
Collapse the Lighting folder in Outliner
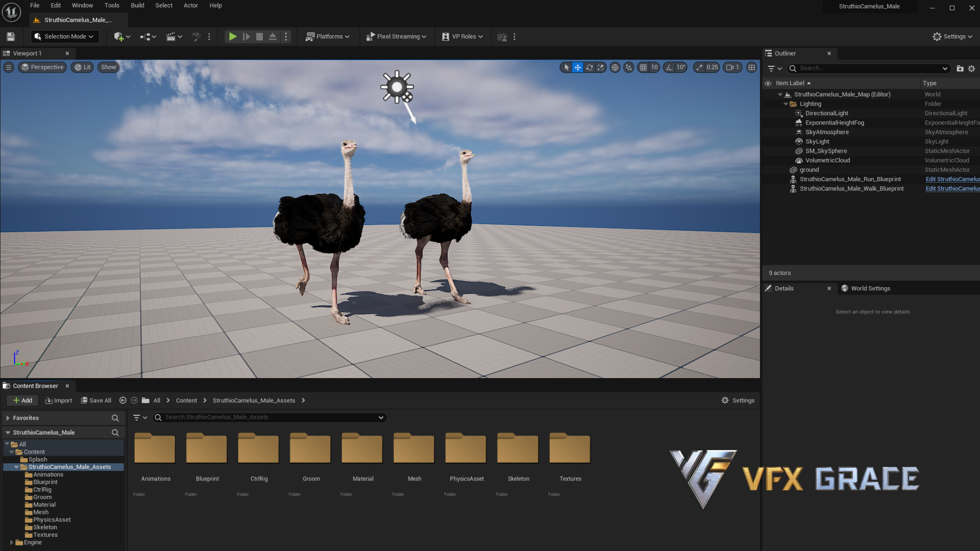786,104
